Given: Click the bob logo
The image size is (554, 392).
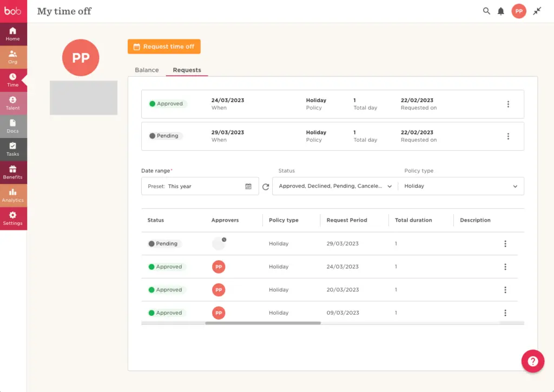Looking at the screenshot, I should click(13, 11).
